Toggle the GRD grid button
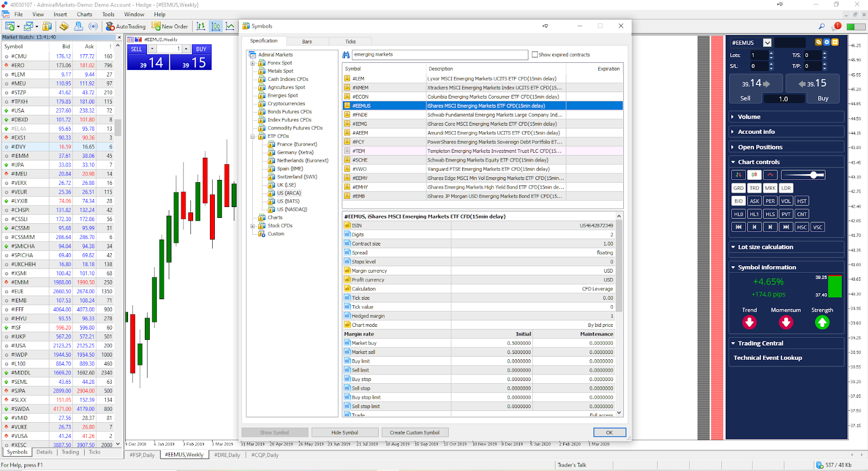 coord(738,188)
